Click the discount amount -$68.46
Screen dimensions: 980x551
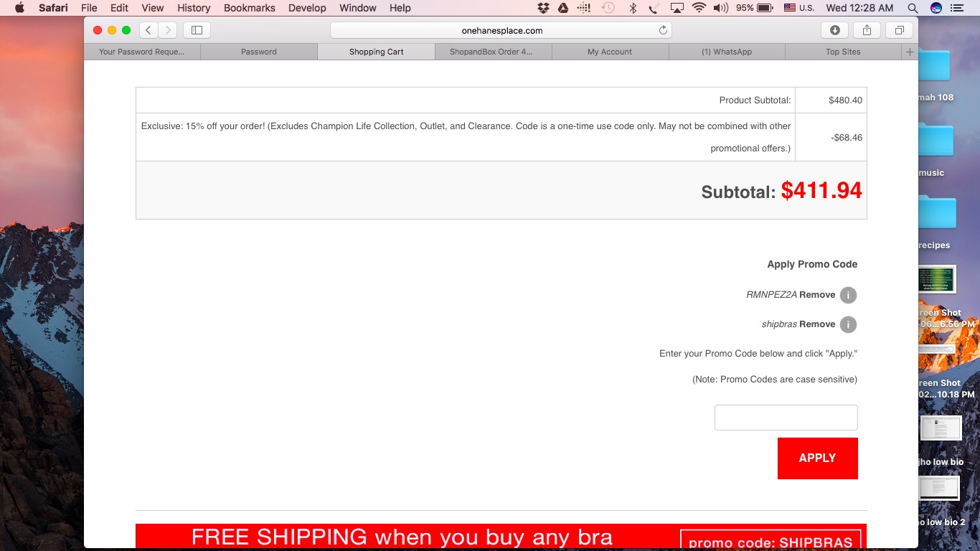(x=847, y=137)
